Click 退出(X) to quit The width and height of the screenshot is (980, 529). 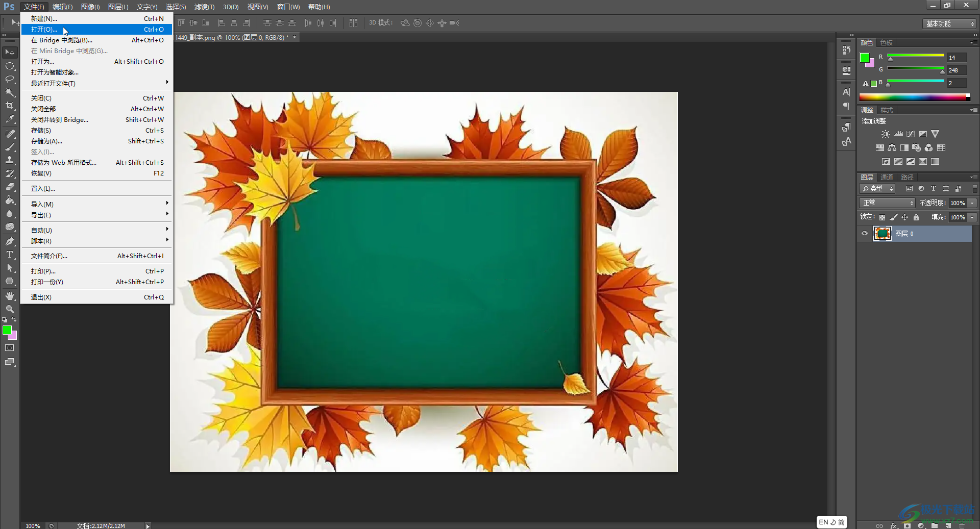click(x=97, y=297)
